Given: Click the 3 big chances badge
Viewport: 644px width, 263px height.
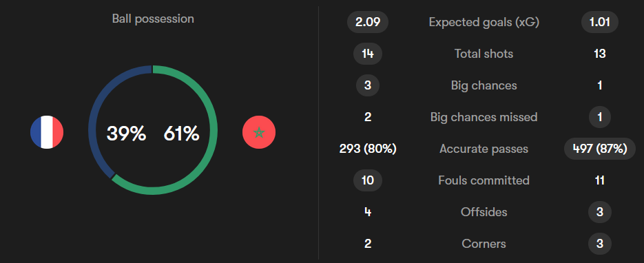Looking at the screenshot, I should pos(368,85).
